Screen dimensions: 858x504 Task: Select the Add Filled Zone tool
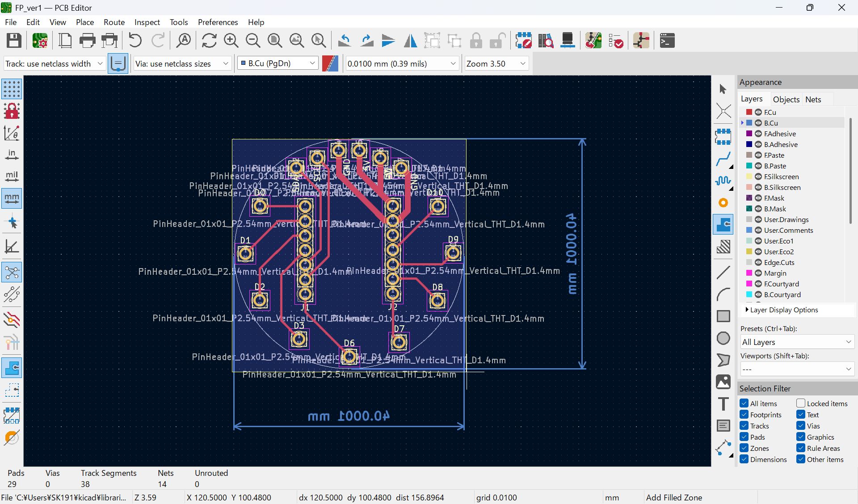(x=723, y=224)
